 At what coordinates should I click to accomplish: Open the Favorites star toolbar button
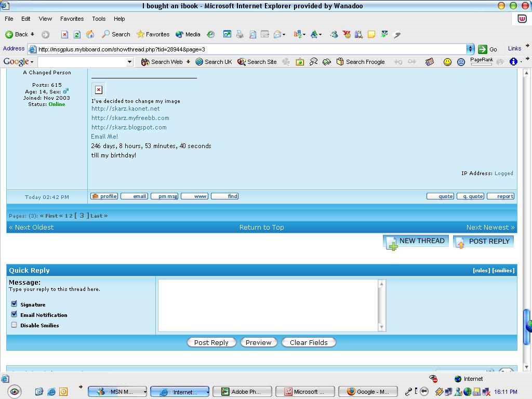click(153, 34)
